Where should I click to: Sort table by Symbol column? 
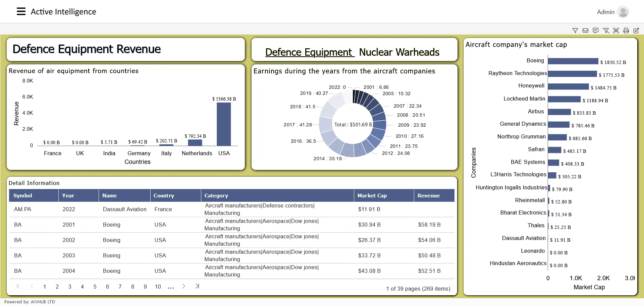coord(34,195)
